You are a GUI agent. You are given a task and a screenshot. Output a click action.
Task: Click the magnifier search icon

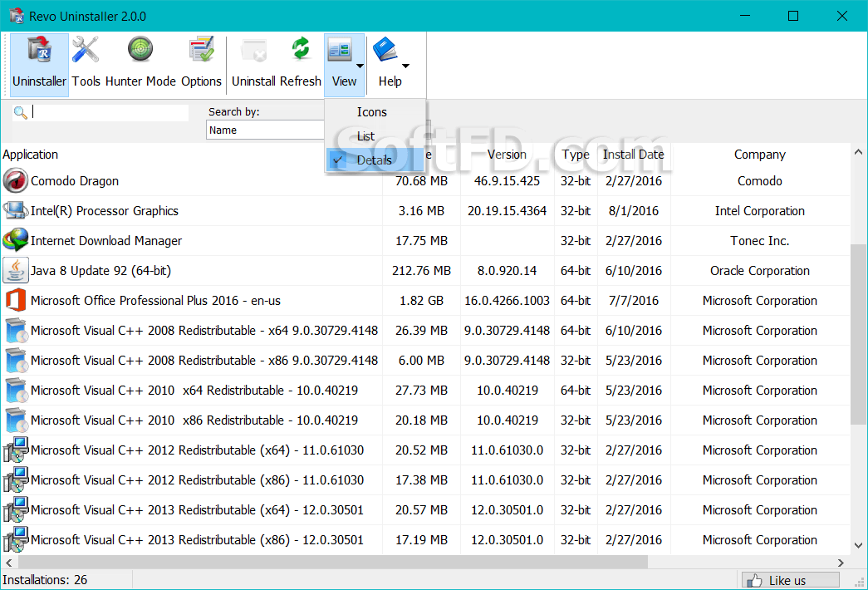(21, 112)
